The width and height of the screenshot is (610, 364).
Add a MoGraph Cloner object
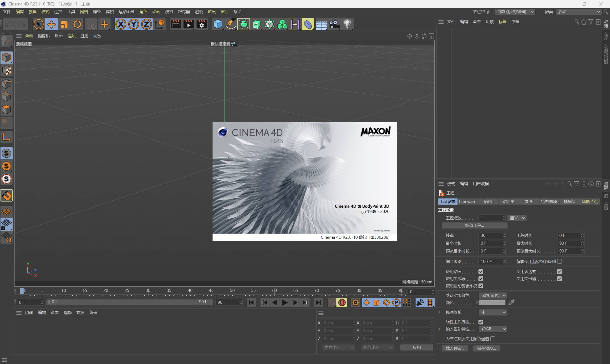coord(282,24)
